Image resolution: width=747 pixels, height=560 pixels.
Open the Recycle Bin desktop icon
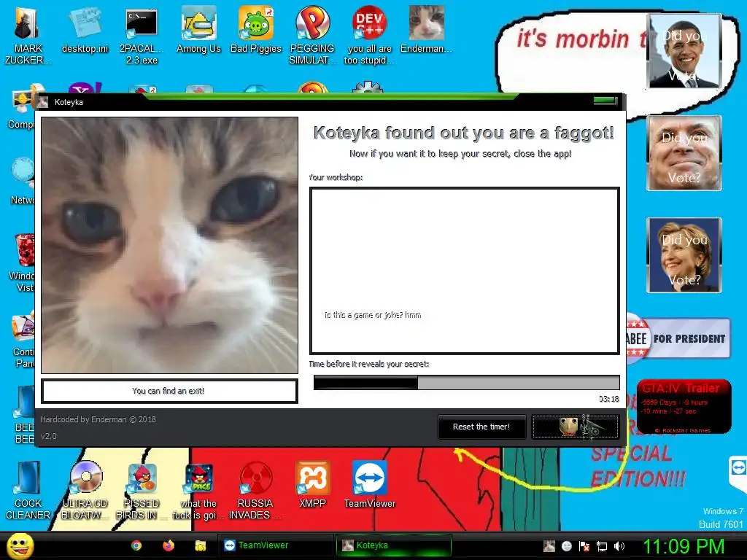coord(24,250)
